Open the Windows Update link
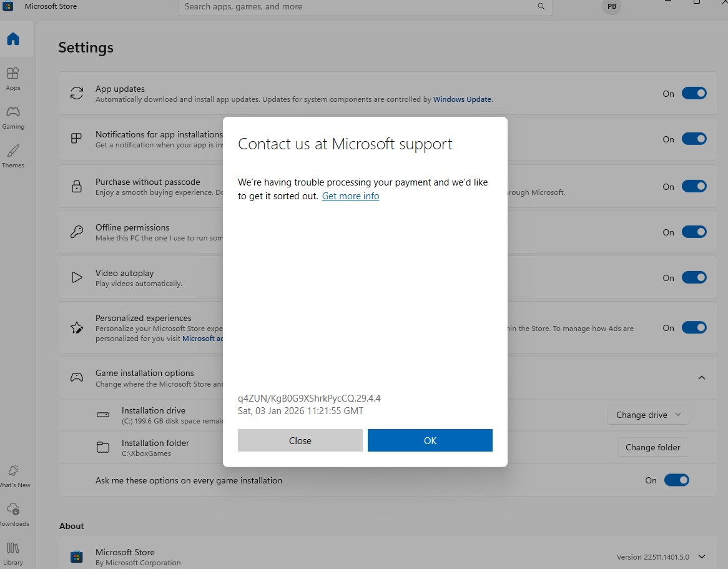This screenshot has width=728, height=569. (462, 99)
